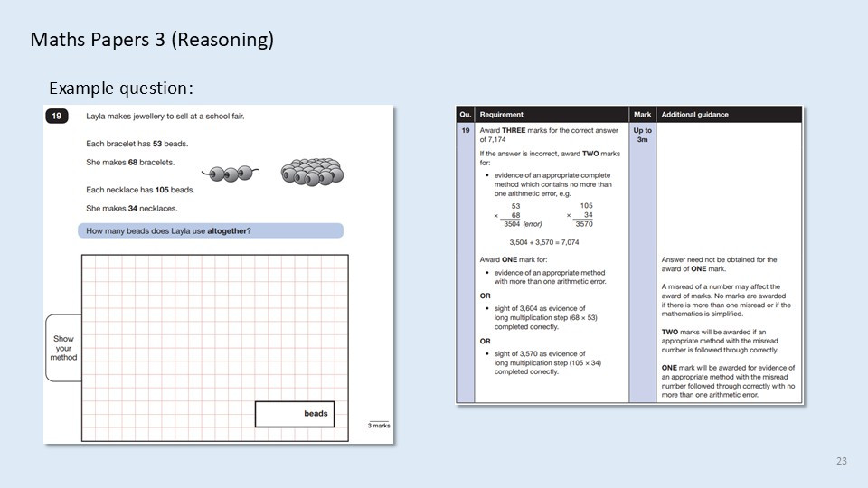Click the 'Show your method' label box
This screenshot has height=488, width=868.
coord(63,347)
